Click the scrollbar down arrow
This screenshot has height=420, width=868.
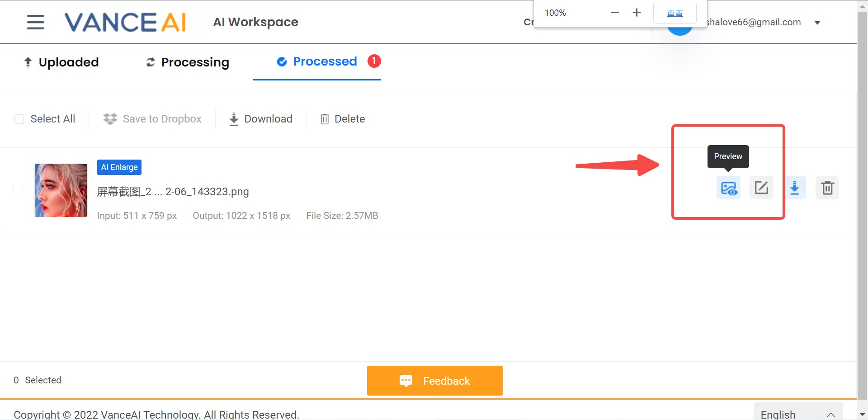(862, 414)
